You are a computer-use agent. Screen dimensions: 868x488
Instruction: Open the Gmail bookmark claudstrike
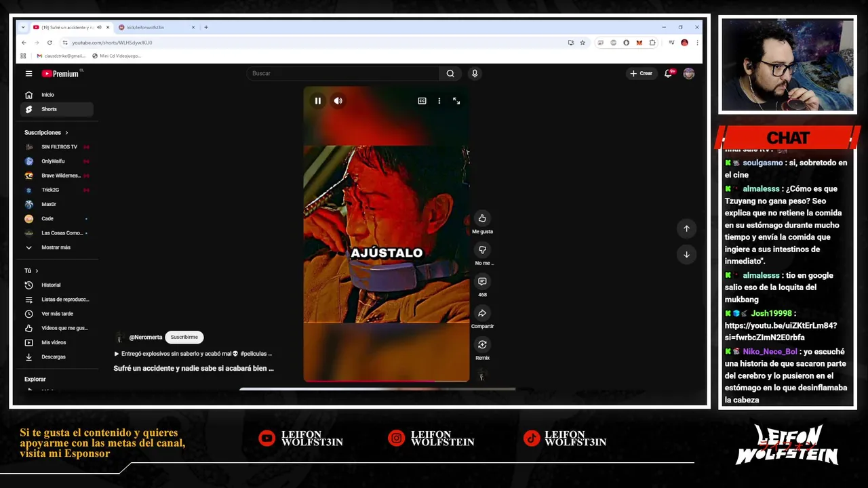pos(60,56)
